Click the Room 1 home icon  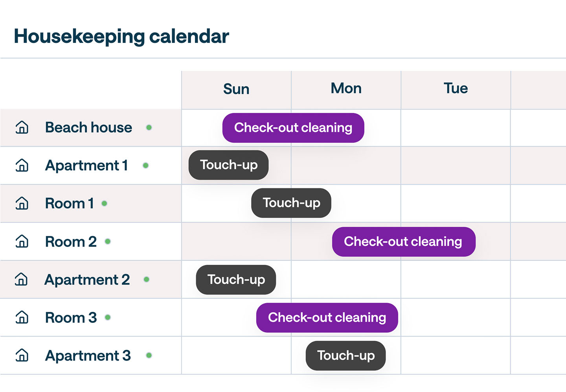pos(22,203)
